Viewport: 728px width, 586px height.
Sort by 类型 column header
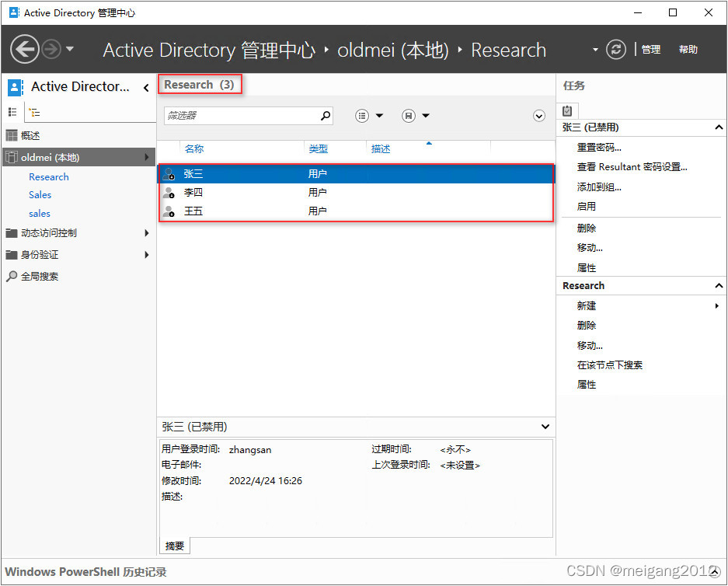(x=318, y=149)
